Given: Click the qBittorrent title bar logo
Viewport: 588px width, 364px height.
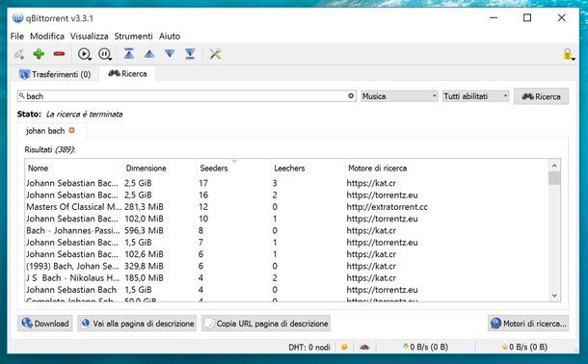Looking at the screenshot, I should pos(17,18).
